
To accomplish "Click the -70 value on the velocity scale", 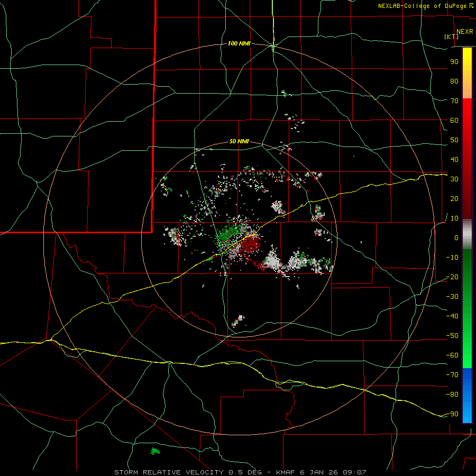I will click(x=452, y=375).
